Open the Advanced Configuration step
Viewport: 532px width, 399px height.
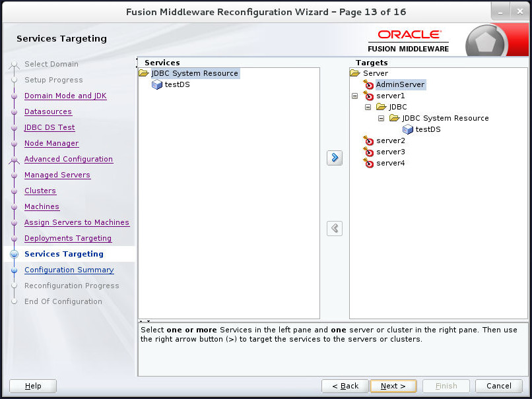tap(69, 160)
